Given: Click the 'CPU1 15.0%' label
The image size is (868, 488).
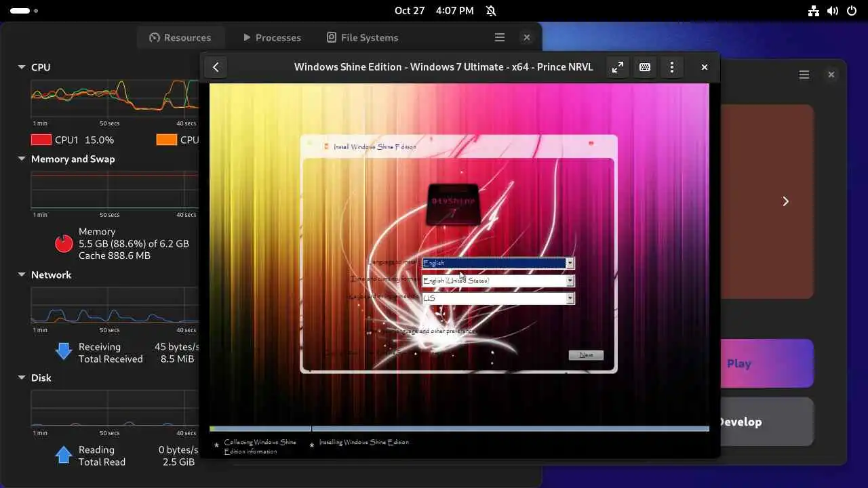Looking at the screenshot, I should coord(84,140).
